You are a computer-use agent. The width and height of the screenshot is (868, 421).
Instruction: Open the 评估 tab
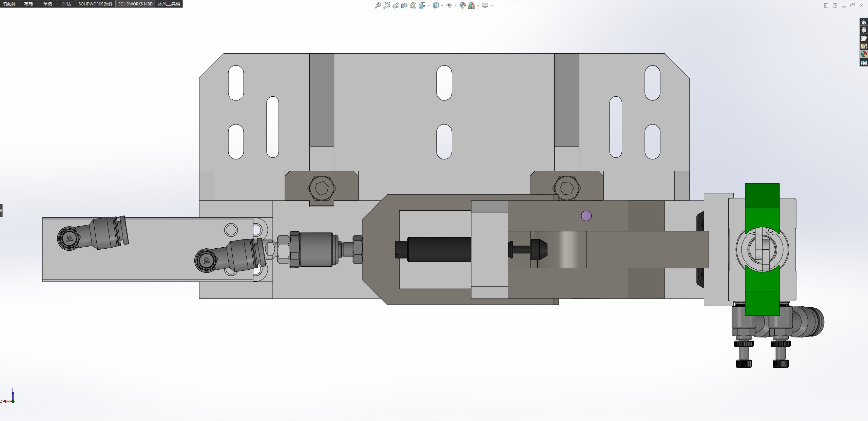coord(66,4)
